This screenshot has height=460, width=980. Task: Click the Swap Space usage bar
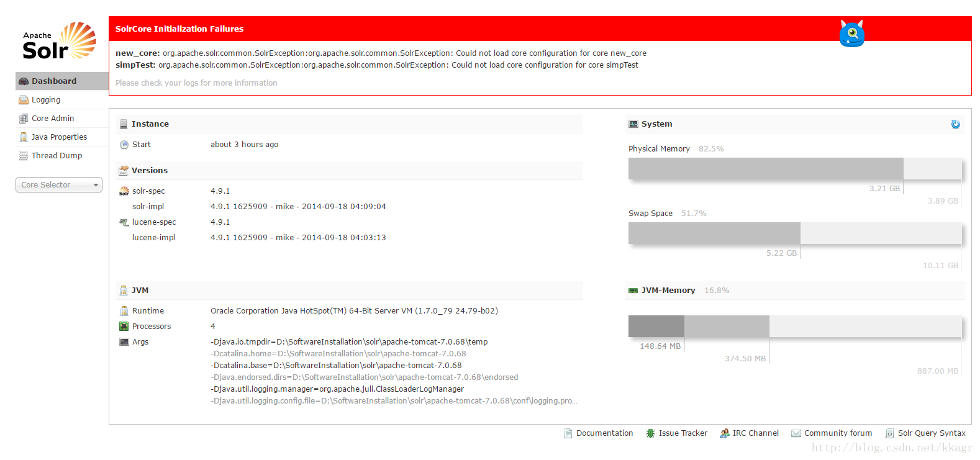point(795,233)
